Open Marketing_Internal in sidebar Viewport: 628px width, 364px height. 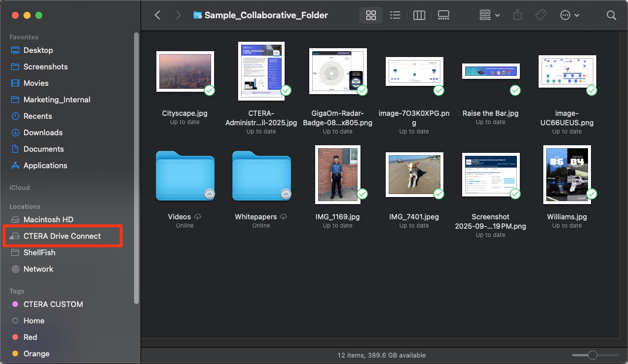56,99
